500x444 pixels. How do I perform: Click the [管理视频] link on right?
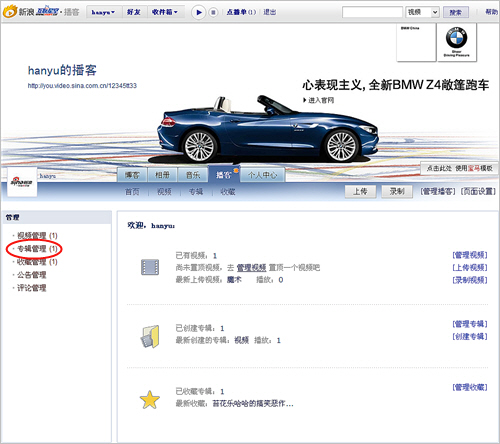click(x=470, y=255)
